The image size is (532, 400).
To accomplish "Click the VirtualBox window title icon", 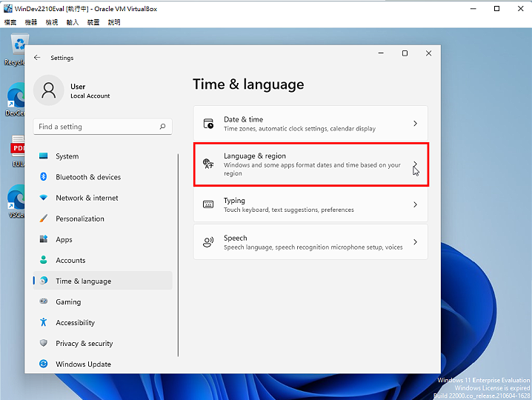I will point(8,8).
